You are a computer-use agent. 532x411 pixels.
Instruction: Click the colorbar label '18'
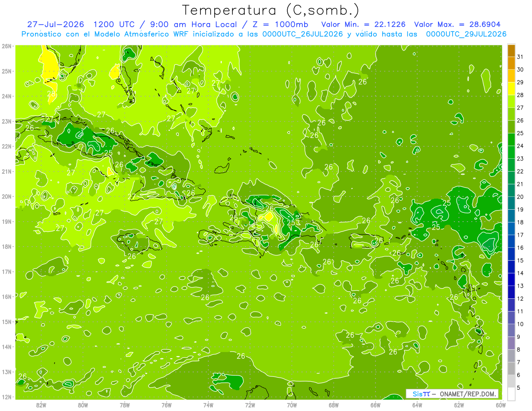[x=520, y=222]
